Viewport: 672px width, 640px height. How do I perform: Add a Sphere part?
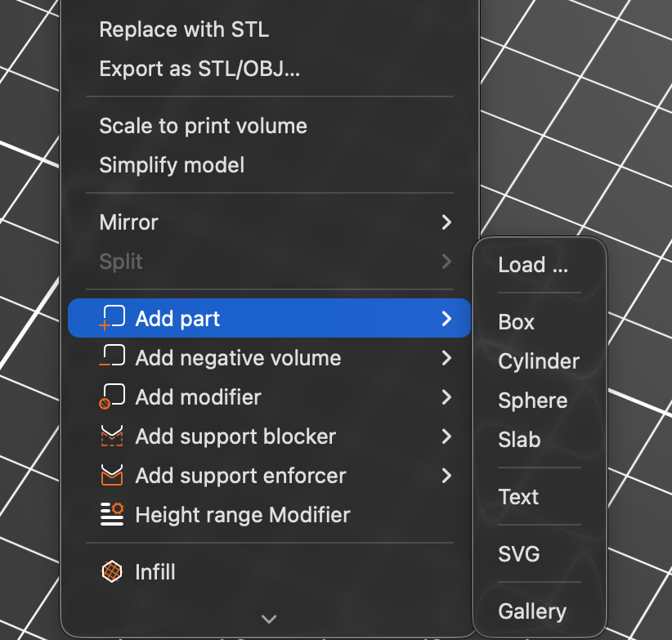pyautogui.click(x=540, y=401)
